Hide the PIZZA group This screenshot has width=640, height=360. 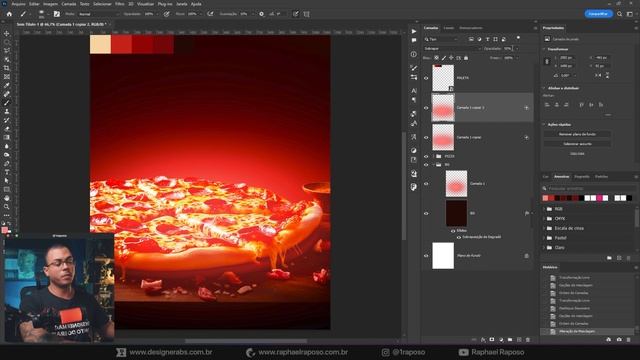click(x=426, y=156)
